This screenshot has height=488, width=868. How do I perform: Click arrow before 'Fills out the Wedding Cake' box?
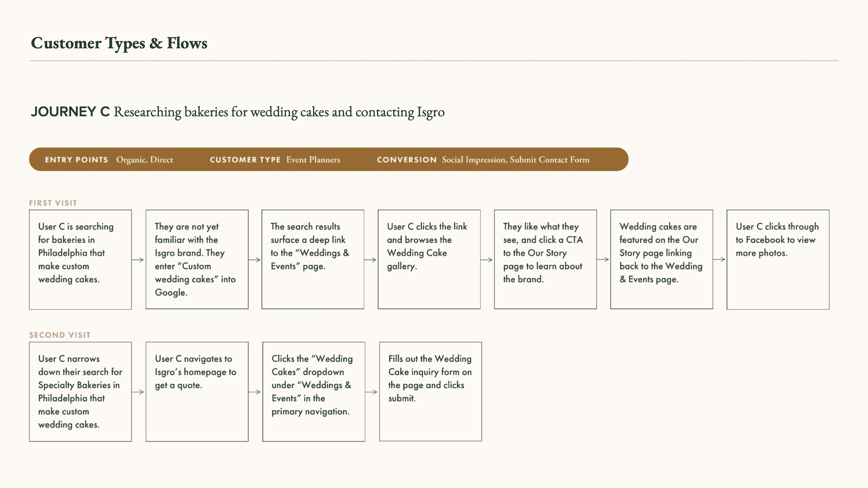click(x=371, y=392)
